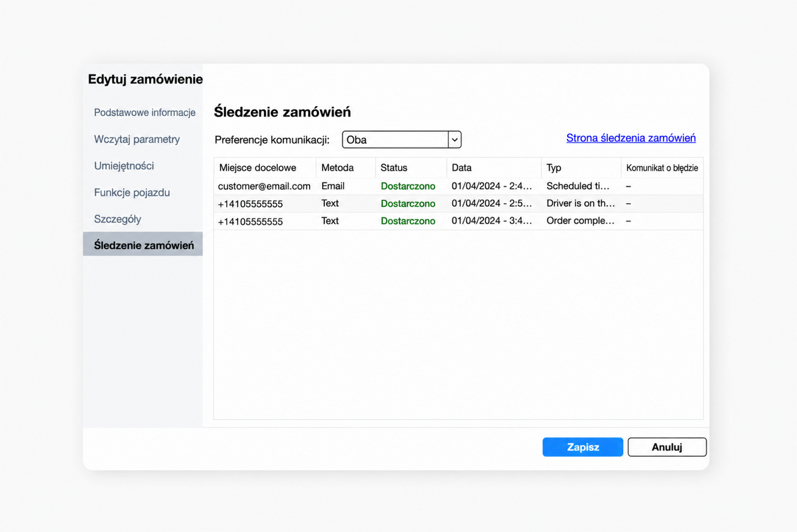Select the date cell 01/04/2024 - 2:5…
This screenshot has height=532, width=797.
pyautogui.click(x=492, y=204)
